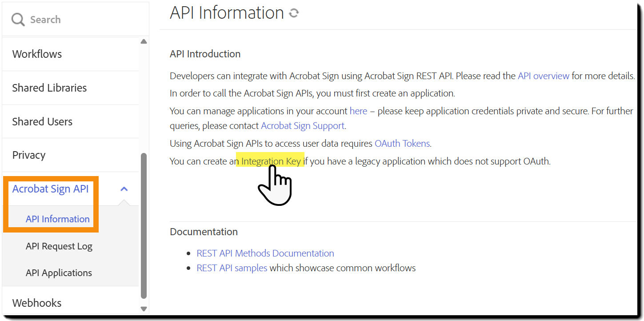This screenshot has height=321, width=644.
Task: Open the Privacy settings section
Action: 28,155
